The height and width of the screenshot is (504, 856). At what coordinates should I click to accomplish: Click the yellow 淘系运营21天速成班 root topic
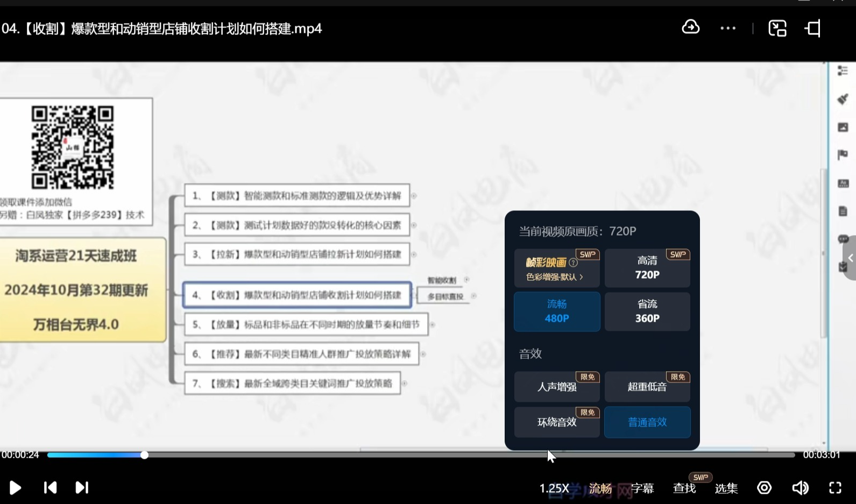(82, 290)
